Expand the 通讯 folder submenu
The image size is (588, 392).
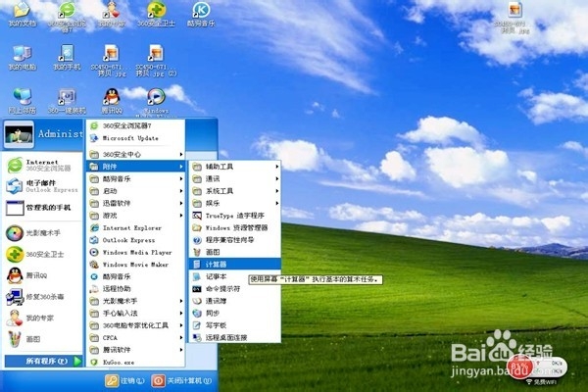(235, 179)
